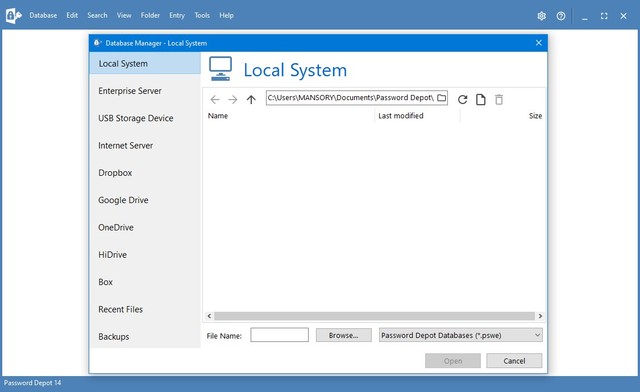Go back with the left arrow
Screen dimensions: 640x392
point(215,99)
